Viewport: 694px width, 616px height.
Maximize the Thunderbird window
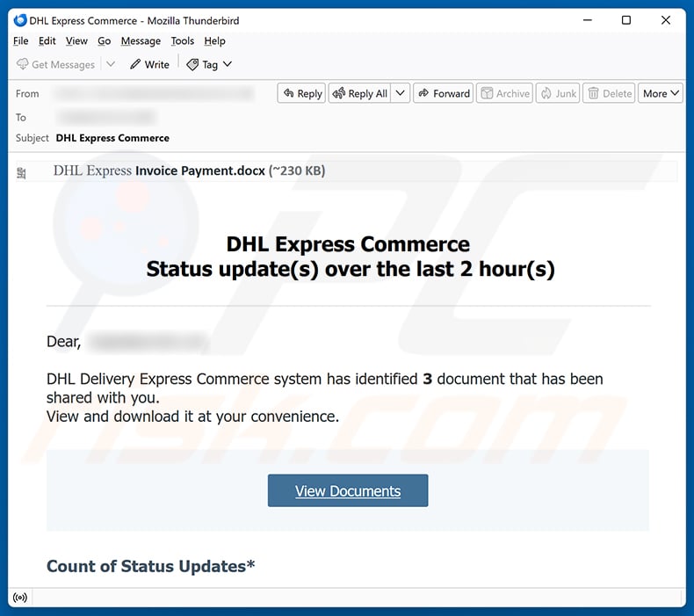click(x=626, y=20)
